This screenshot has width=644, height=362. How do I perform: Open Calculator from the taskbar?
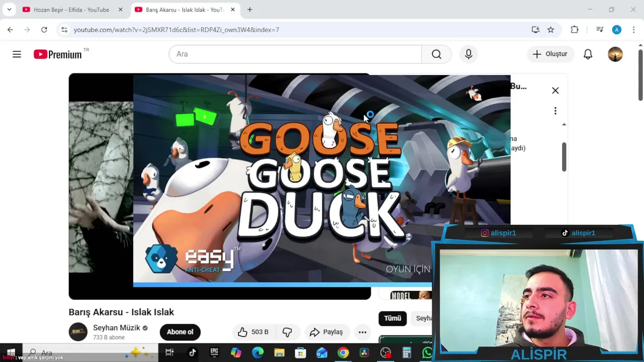coord(407,353)
